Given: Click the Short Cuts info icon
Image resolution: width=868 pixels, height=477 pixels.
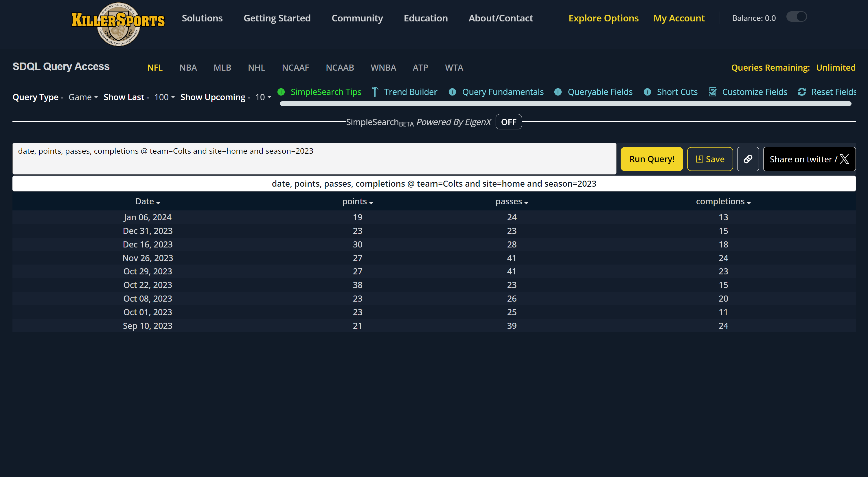Looking at the screenshot, I should click(647, 92).
